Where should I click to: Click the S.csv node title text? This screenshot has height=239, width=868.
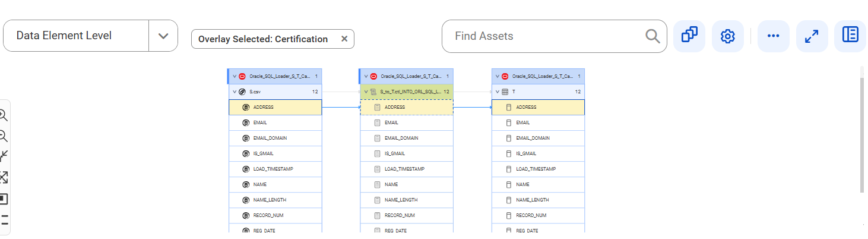255,92
